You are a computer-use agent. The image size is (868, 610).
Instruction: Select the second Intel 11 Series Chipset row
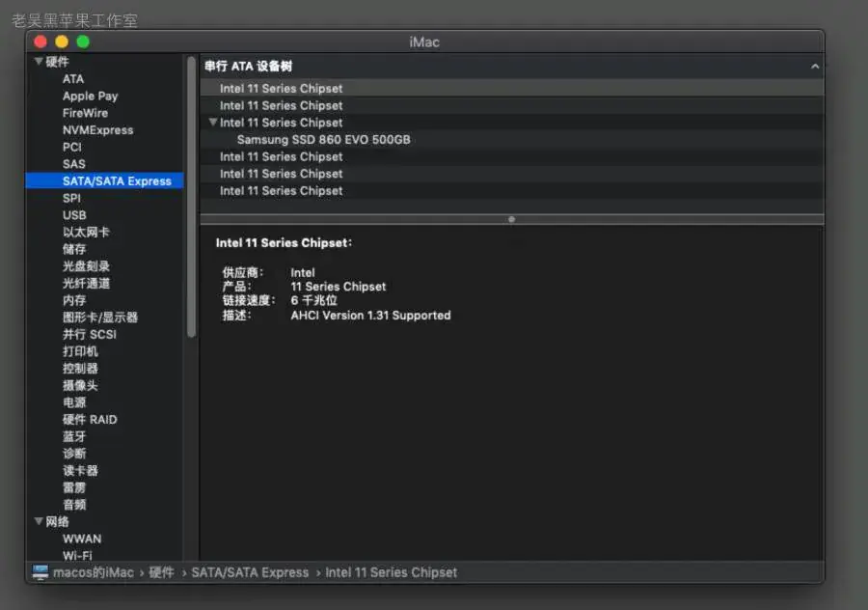tap(511, 105)
